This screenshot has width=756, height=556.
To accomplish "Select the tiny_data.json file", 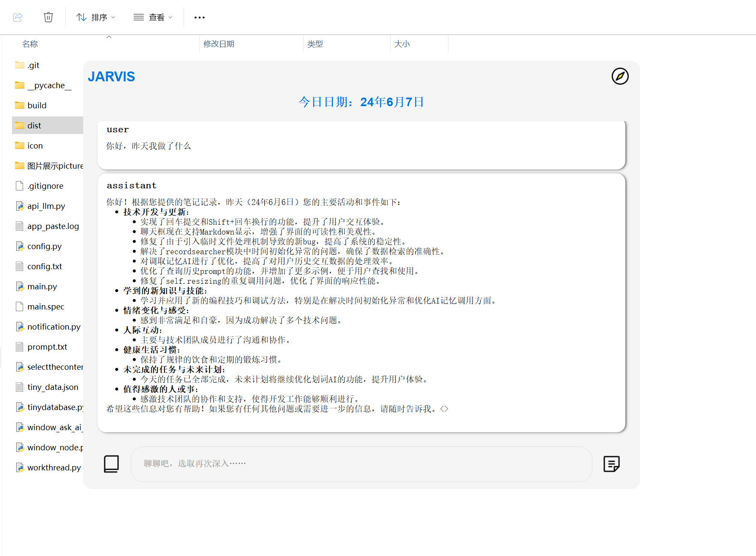I will 48,387.
